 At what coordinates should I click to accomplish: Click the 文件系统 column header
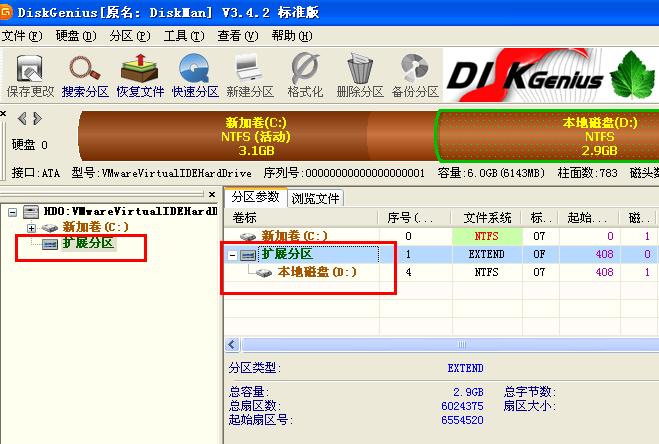pos(487,218)
